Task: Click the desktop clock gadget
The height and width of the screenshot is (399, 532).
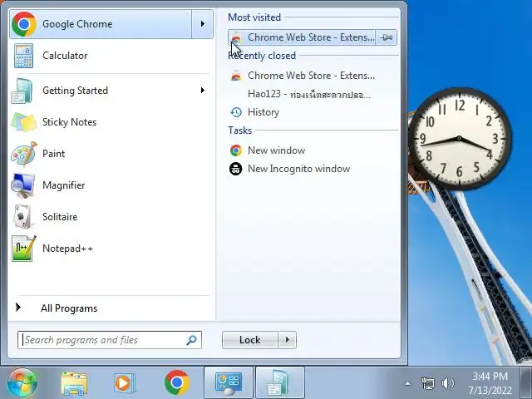Action: pyautogui.click(x=460, y=139)
